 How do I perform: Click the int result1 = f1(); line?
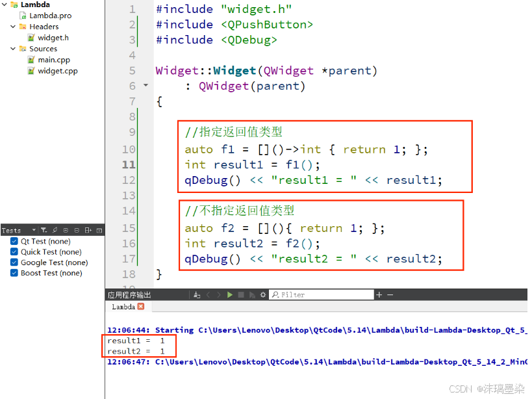pyautogui.click(x=252, y=165)
